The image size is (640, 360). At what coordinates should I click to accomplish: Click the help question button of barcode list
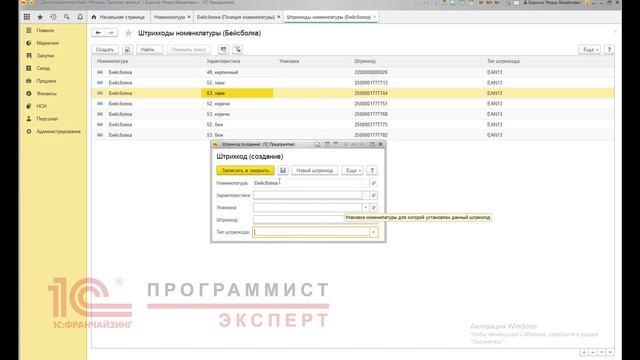609,49
